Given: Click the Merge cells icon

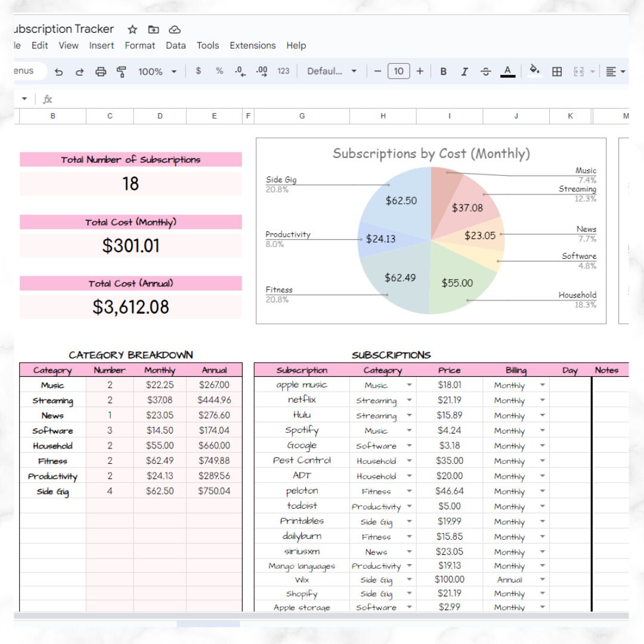Looking at the screenshot, I should click(x=578, y=71).
